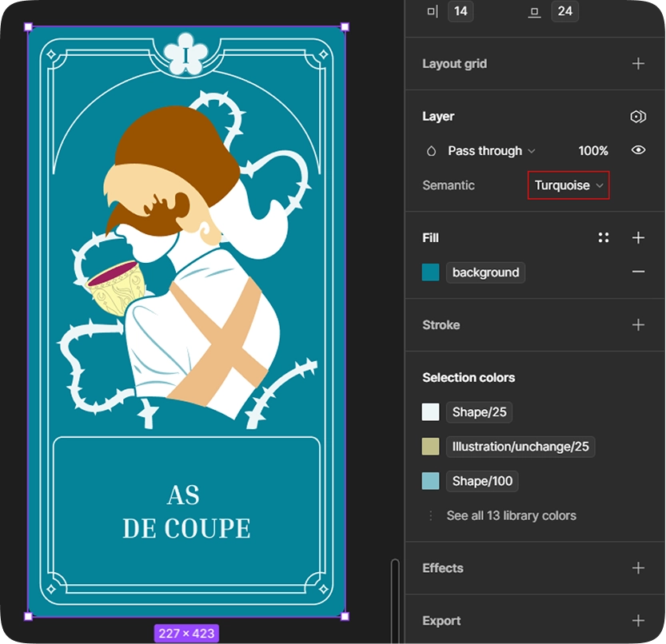The image size is (666, 644).
Task: Open fill style library via four-dot icon
Action: pyautogui.click(x=604, y=237)
